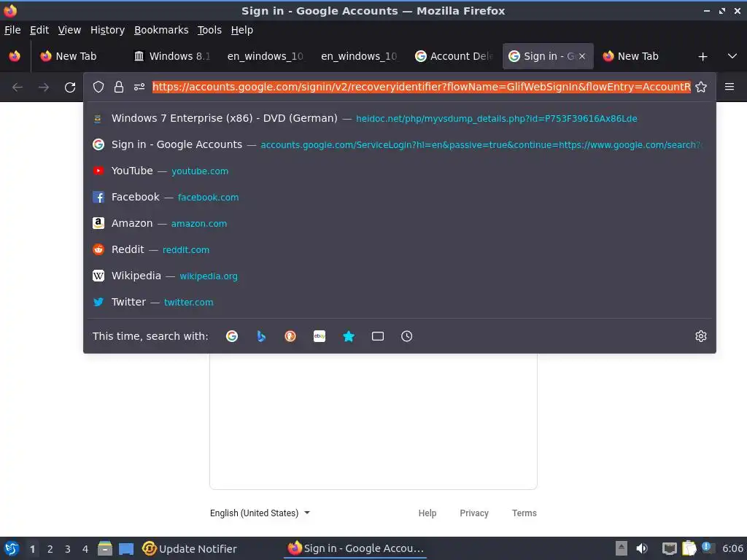Image resolution: width=747 pixels, height=560 pixels.
Task: Bookmark this page with the star icon
Action: (701, 87)
